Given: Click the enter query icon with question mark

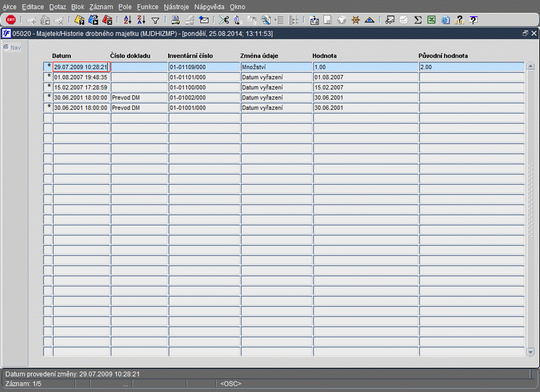Looking at the screenshot, I should click(x=79, y=20).
